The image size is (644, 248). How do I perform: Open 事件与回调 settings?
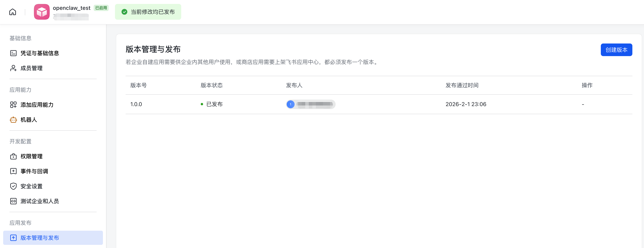click(x=34, y=171)
